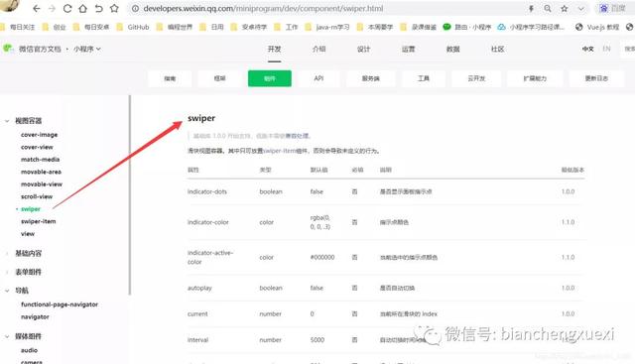Open functional-page-navigator in the sidebar
Screen dimensions: 635x364
click(x=60, y=304)
